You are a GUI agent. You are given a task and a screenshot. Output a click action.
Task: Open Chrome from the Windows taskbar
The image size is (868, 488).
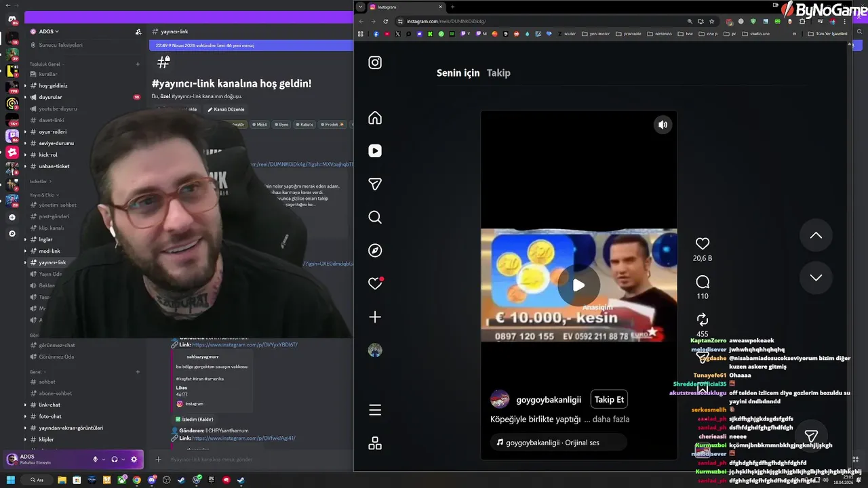(x=136, y=480)
